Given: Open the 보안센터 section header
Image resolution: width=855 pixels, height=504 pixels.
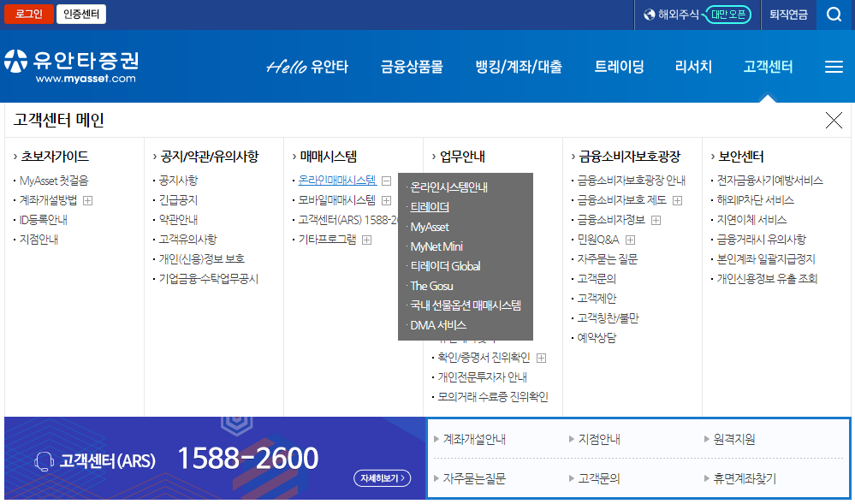Looking at the screenshot, I should [740, 157].
